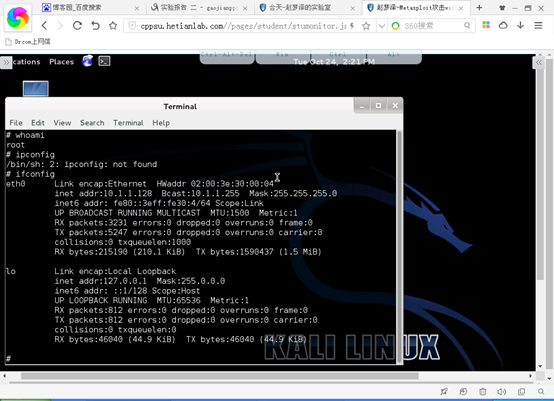Open the Terminal Edit menu
Viewport: 554px width, 401px height.
pos(38,123)
